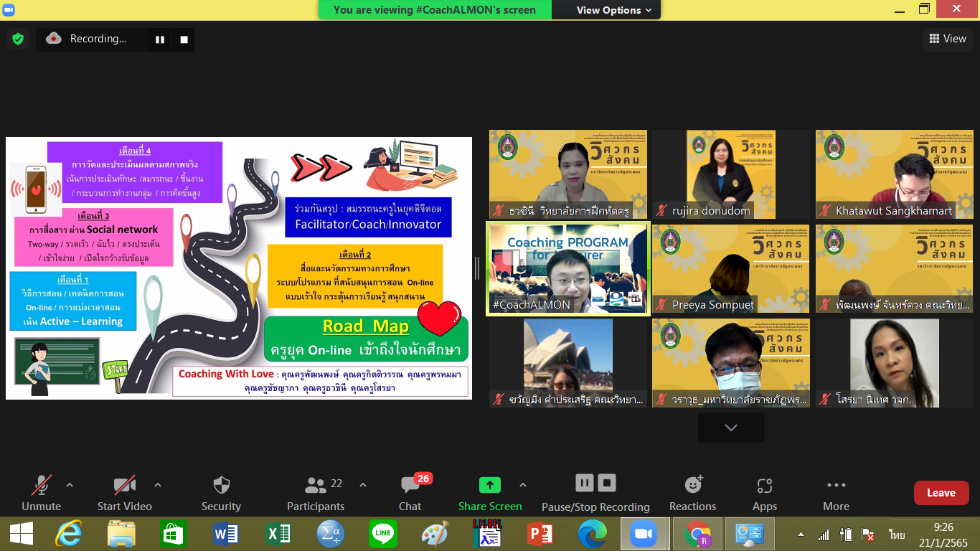Expand the next page of video tiles
This screenshot has width=980, height=551.
pos(730,428)
